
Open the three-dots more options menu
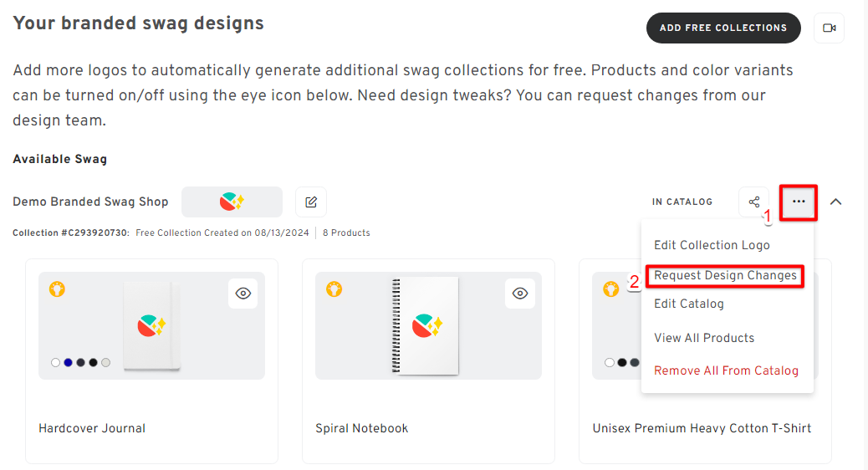(799, 202)
